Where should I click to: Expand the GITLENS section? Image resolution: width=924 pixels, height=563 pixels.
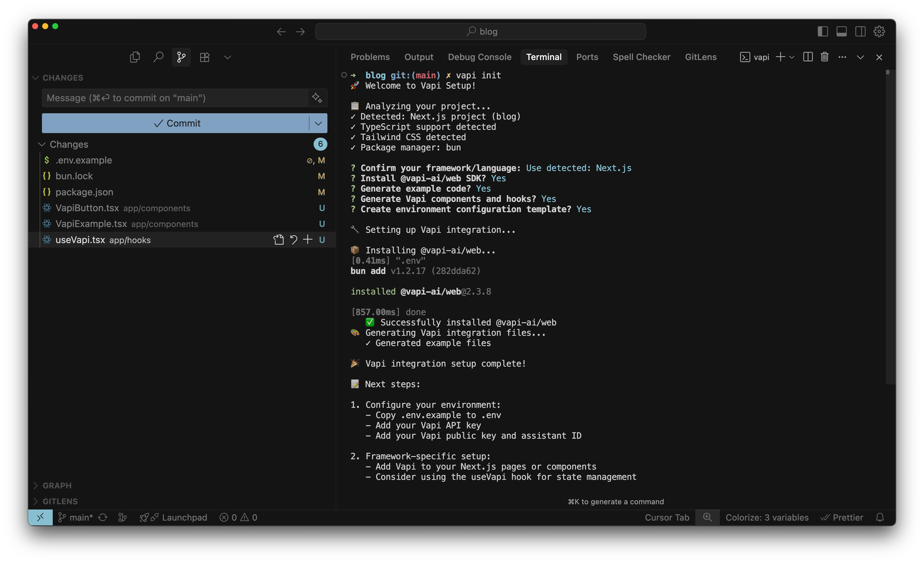pos(60,501)
